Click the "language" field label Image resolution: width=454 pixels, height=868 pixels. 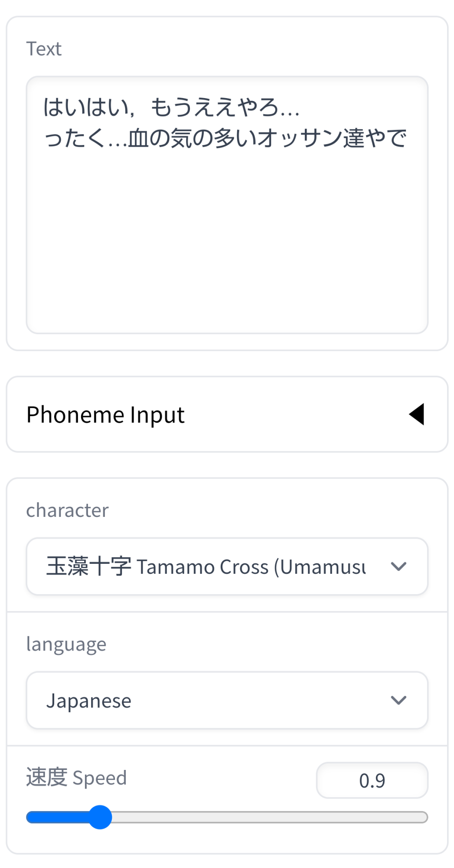(x=66, y=644)
